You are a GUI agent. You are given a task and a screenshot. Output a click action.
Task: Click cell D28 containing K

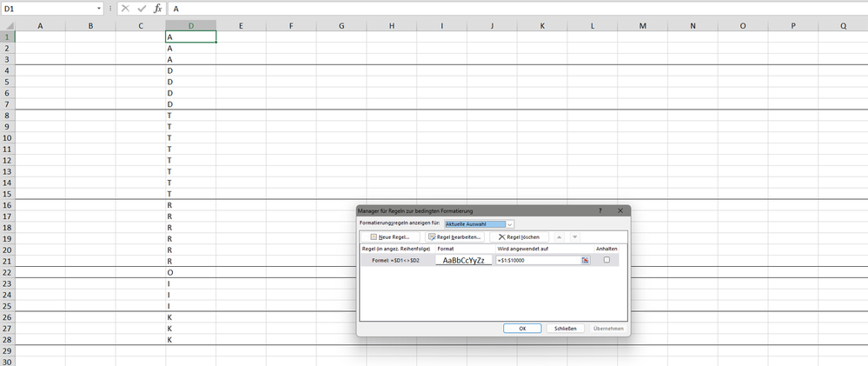click(190, 339)
